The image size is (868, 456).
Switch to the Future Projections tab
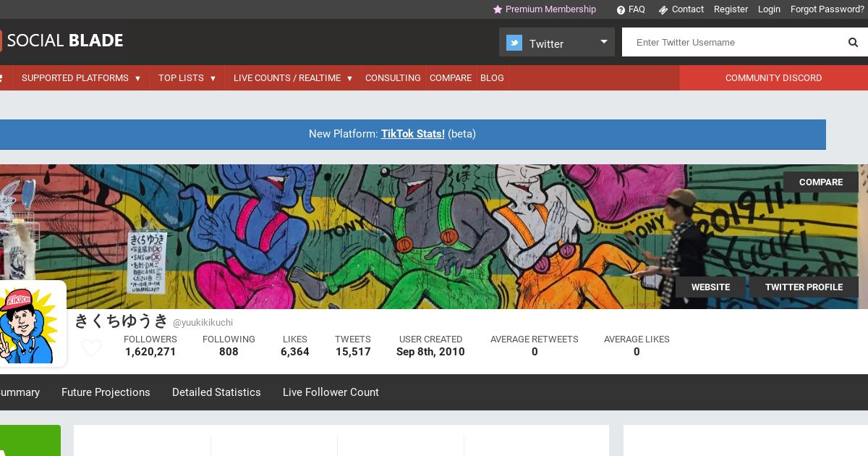click(106, 392)
